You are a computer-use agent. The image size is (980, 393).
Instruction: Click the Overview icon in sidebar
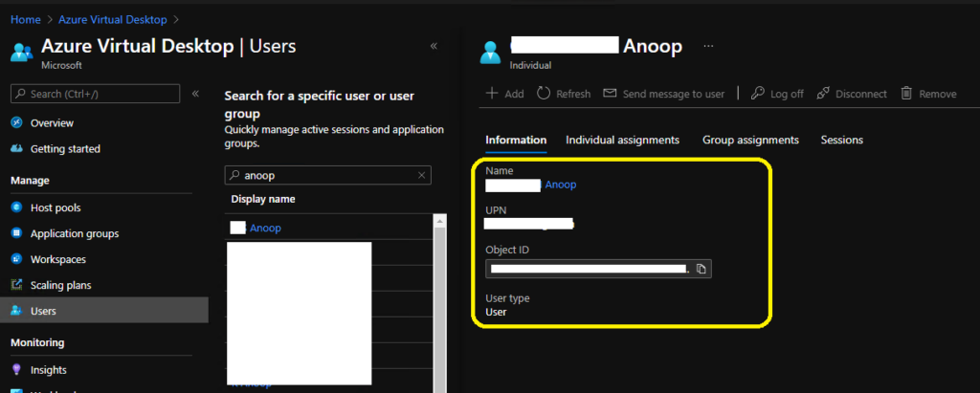pyautogui.click(x=17, y=123)
